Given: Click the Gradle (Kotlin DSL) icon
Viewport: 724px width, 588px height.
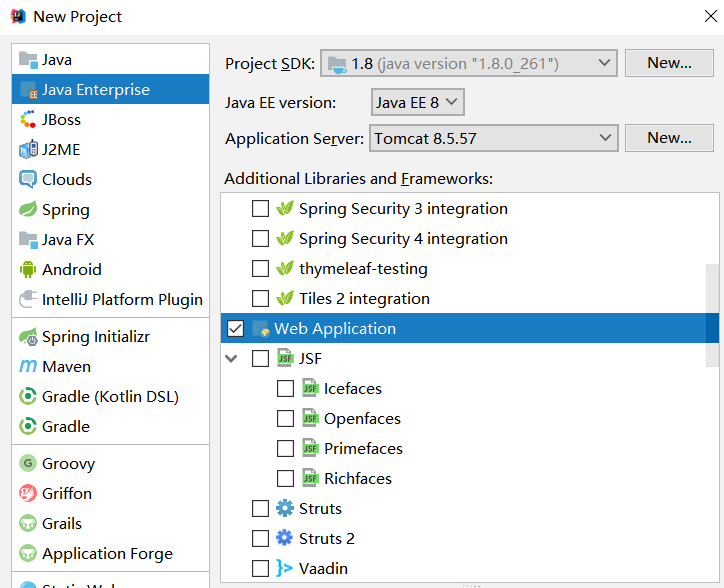Looking at the screenshot, I should [x=28, y=396].
